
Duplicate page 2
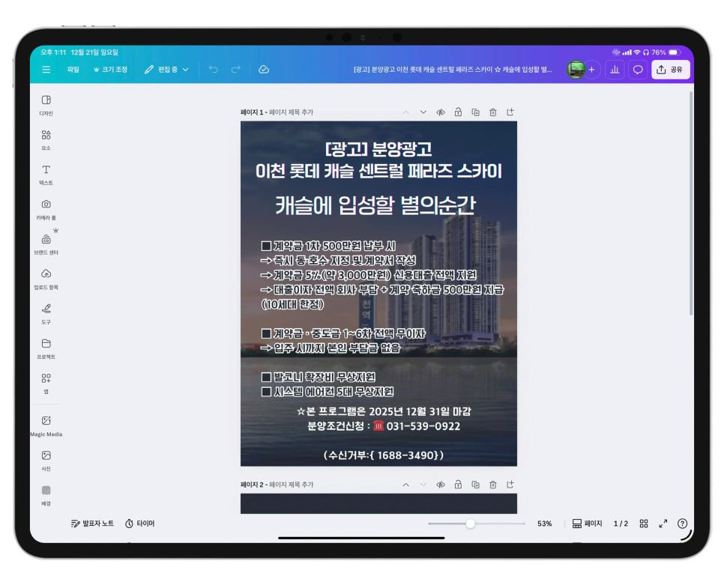click(x=476, y=485)
